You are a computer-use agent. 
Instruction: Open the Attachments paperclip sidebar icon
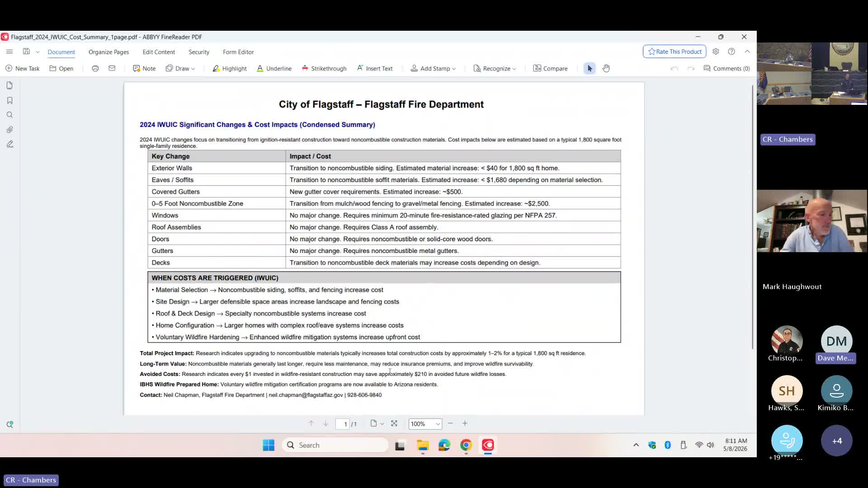(x=9, y=130)
